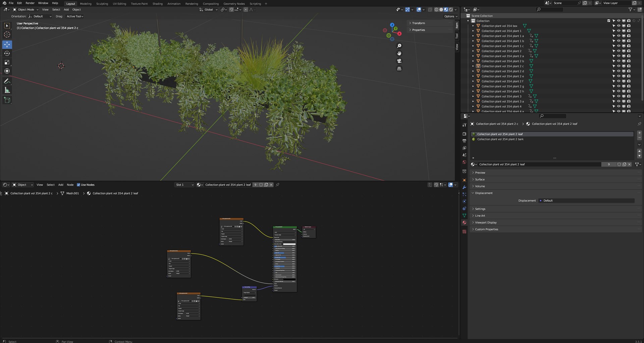Click the viewport pan hand icon
Screen dimensions: 644x343
point(399,53)
